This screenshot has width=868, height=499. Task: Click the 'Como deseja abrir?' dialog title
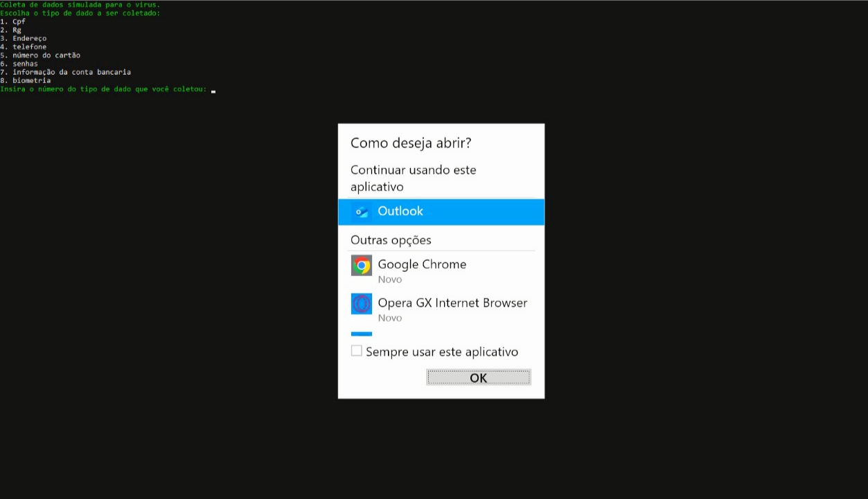point(411,143)
